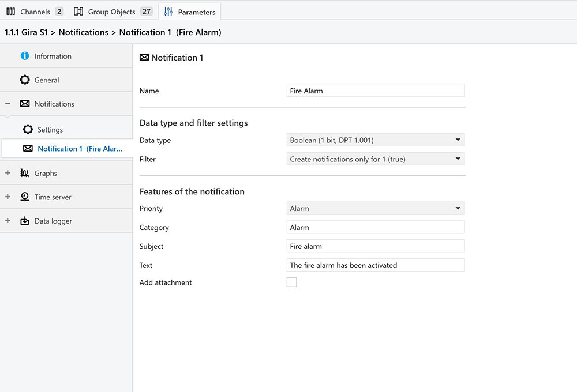Open the Filter dropdown

[375, 159]
